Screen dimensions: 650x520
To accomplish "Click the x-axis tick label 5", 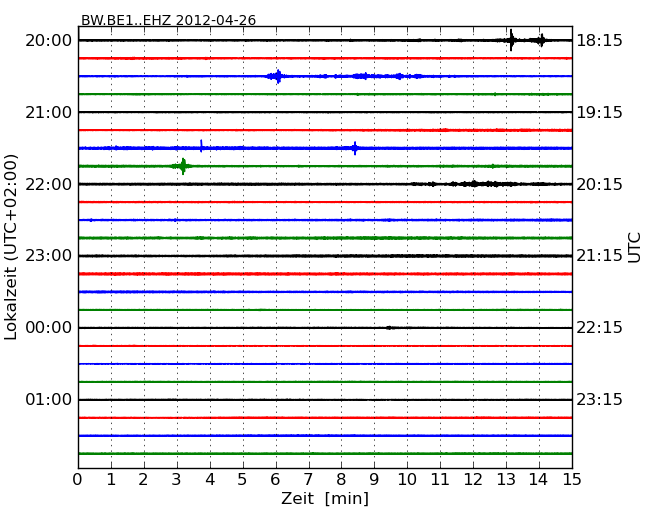I will pos(242,479).
